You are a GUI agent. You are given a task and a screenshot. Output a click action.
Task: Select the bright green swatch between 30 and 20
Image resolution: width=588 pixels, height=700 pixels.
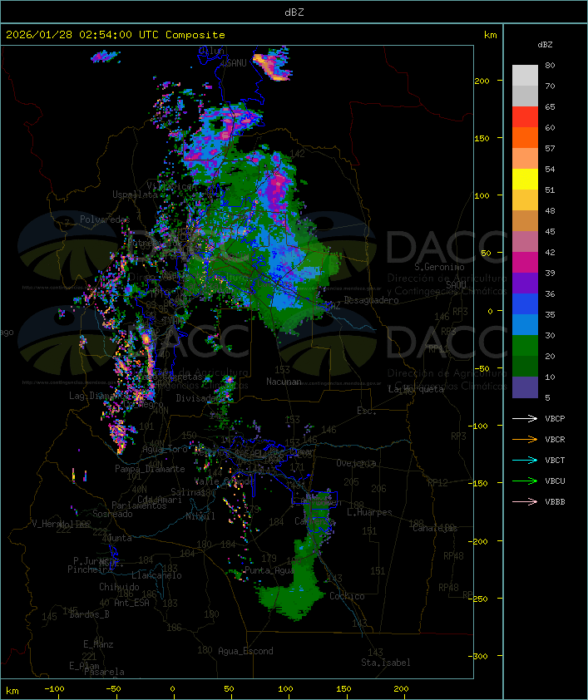(525, 345)
